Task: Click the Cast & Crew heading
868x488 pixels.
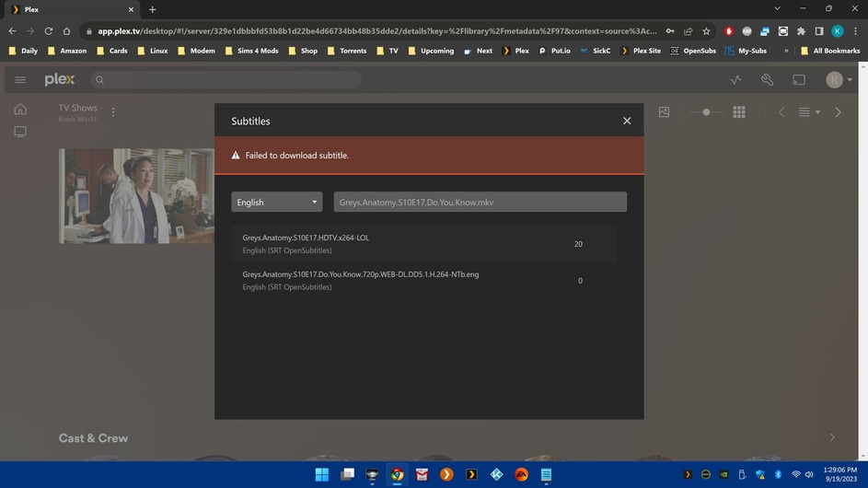Action: click(x=93, y=438)
